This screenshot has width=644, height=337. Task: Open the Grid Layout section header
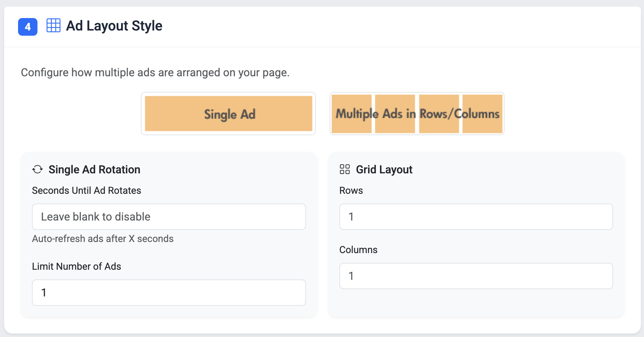[x=384, y=170]
